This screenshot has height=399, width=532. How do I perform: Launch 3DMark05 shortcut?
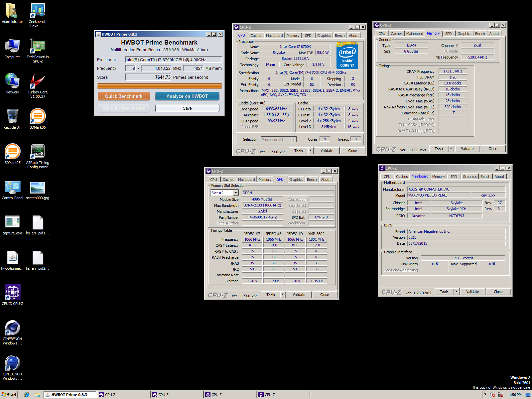tap(12, 154)
